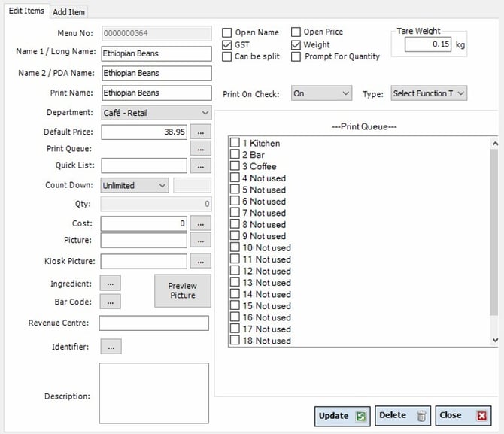Check the 10 Not used queue

pyautogui.click(x=235, y=247)
